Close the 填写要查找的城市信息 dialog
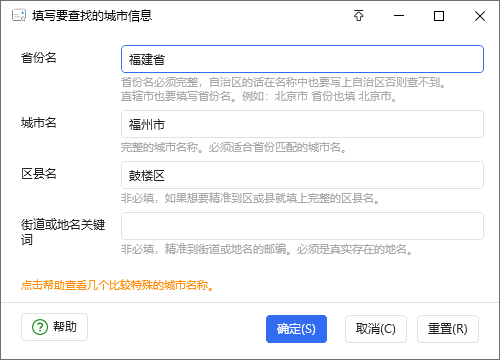Screen dimensions: 500x360 click(480, 16)
